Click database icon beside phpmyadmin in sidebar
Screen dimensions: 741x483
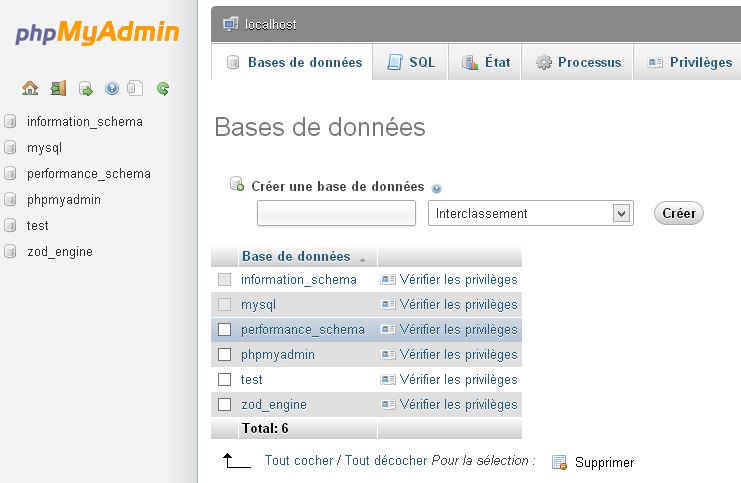point(10,199)
